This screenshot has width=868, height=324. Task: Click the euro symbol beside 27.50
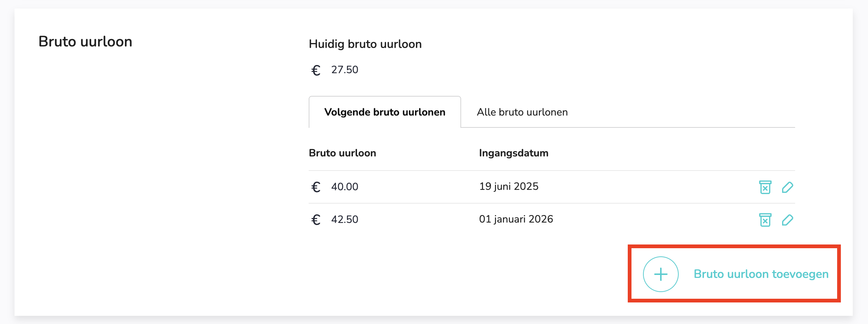click(x=316, y=70)
